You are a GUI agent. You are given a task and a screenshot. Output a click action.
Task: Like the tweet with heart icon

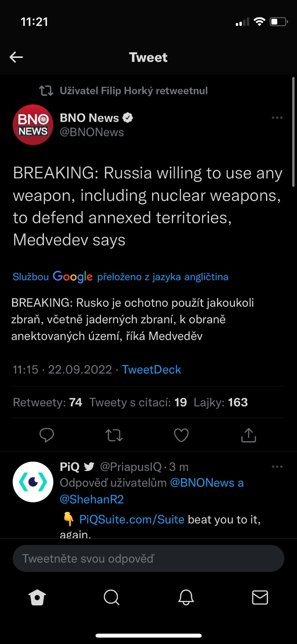181,435
